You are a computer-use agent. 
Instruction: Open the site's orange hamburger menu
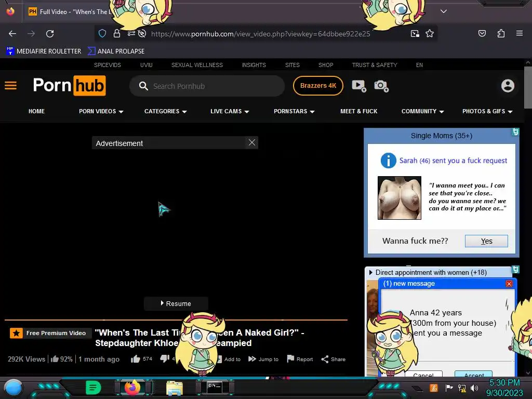(10, 86)
